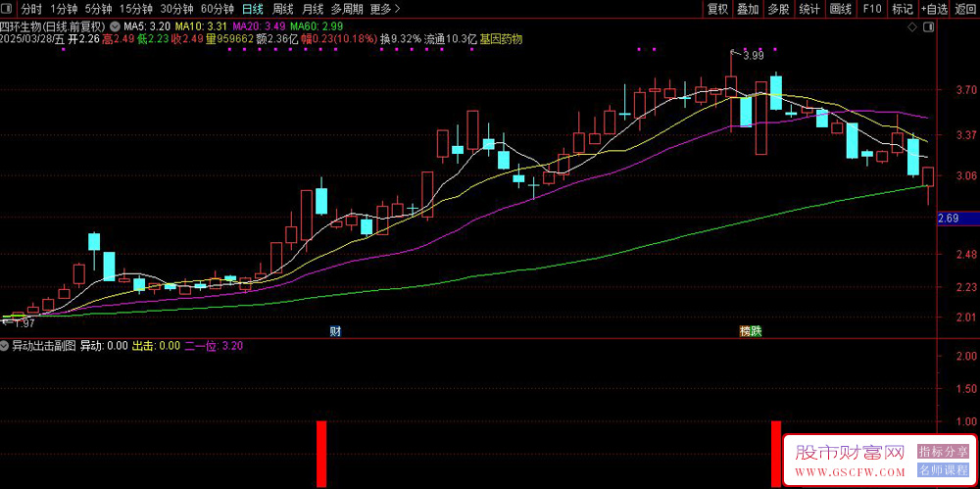Click the MA5: 3.20 label
The width and height of the screenshot is (980, 489).
tap(146, 26)
